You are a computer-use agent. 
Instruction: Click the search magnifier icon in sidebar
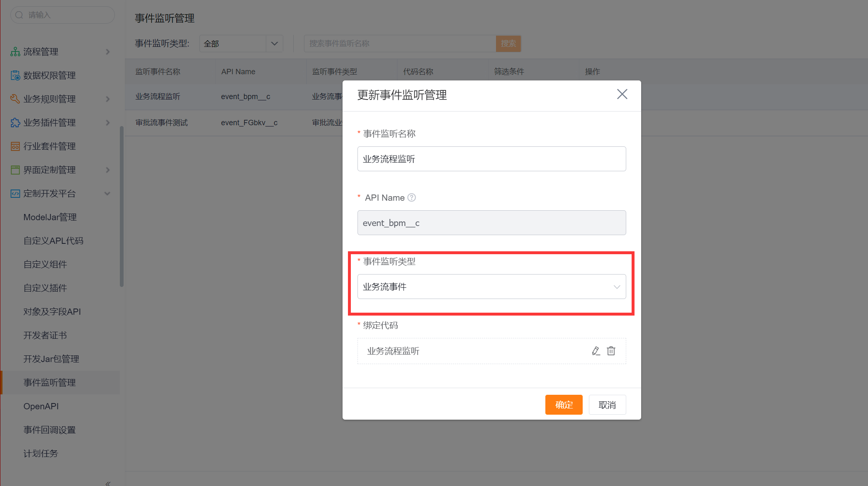19,15
